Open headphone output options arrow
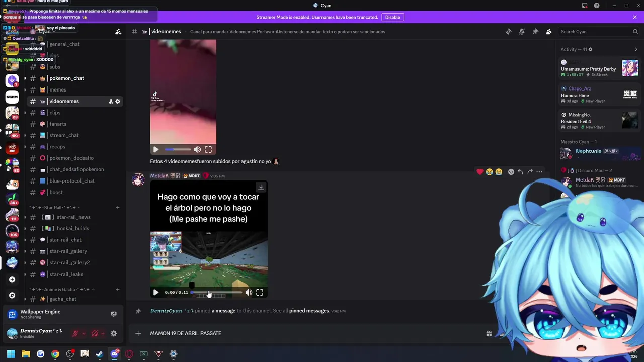The width and height of the screenshot is (644, 362). tap(103, 333)
